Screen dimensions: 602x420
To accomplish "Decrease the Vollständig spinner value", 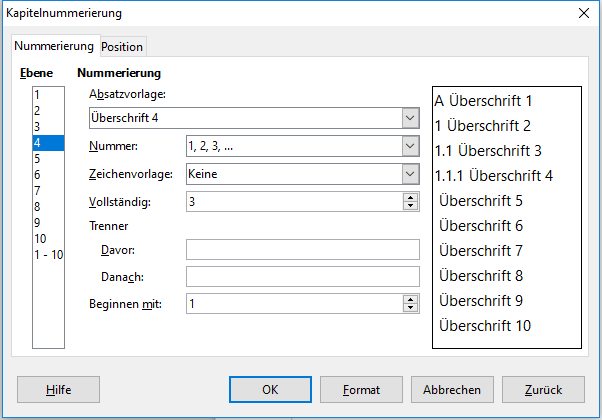I will [410, 206].
